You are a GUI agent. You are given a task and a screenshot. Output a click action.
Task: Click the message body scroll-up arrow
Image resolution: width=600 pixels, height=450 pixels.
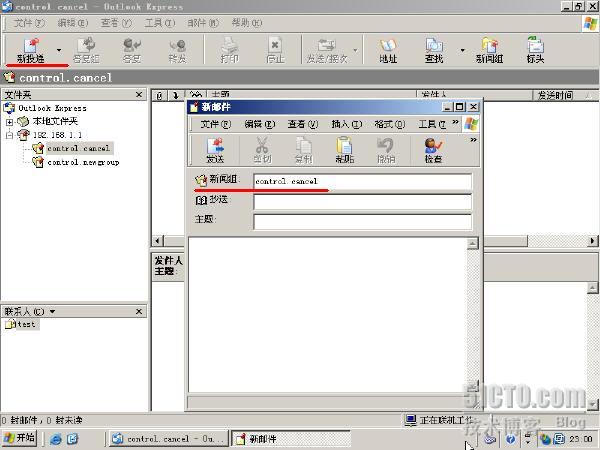473,243
